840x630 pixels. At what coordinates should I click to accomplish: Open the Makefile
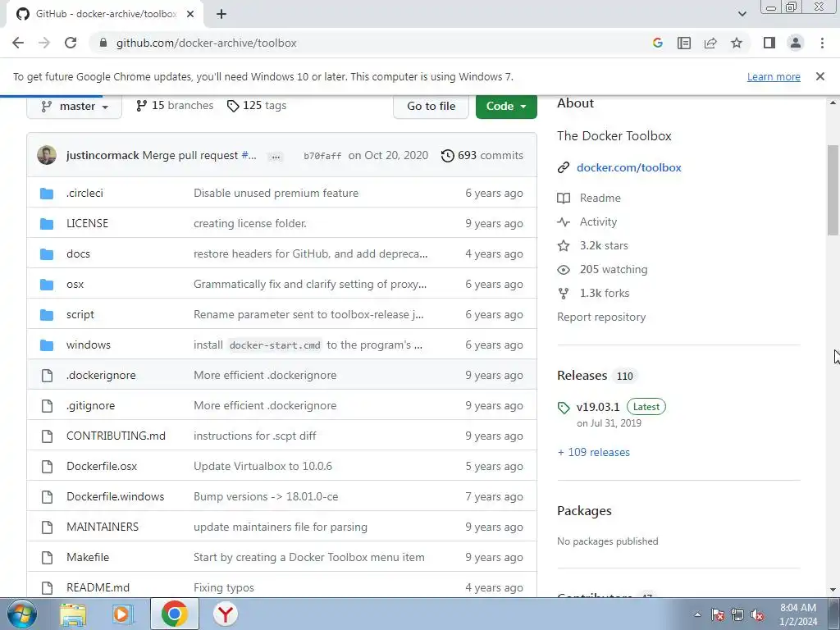click(x=88, y=557)
